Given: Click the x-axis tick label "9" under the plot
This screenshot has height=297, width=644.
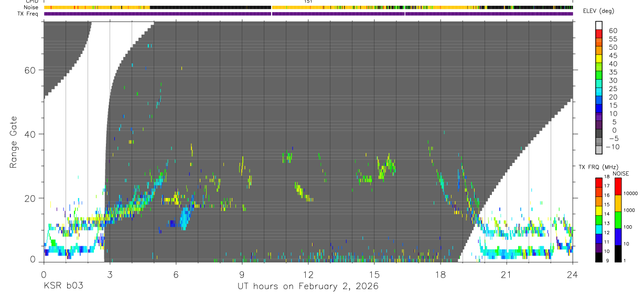Looking at the screenshot, I should 242,274.
